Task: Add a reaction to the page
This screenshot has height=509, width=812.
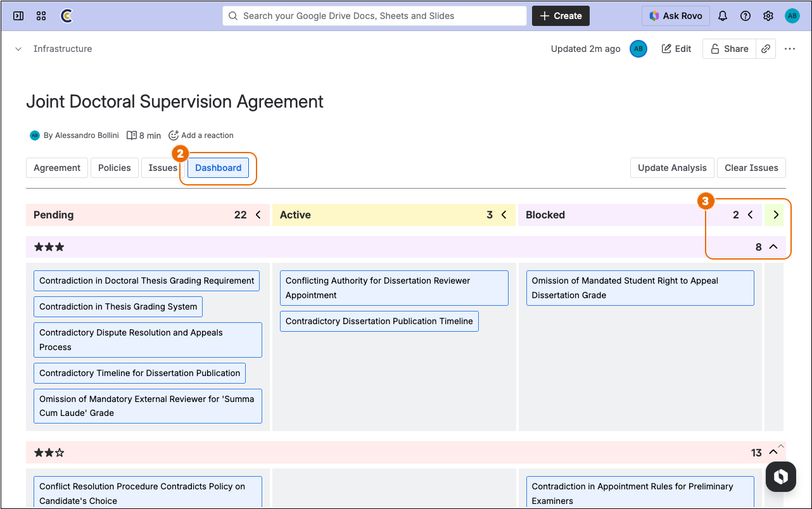Action: [201, 135]
